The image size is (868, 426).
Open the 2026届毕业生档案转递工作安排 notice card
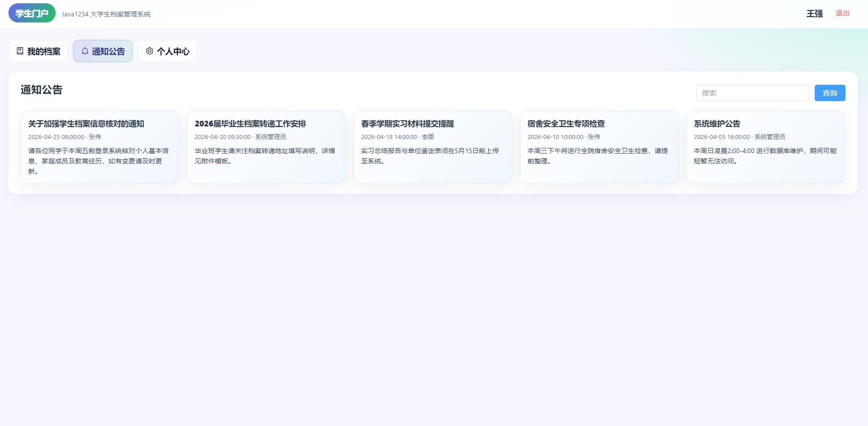click(267, 147)
